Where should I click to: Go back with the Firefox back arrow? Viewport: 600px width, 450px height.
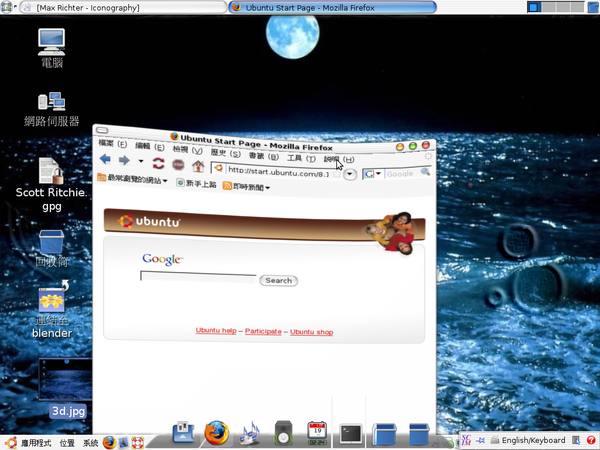pos(105,159)
